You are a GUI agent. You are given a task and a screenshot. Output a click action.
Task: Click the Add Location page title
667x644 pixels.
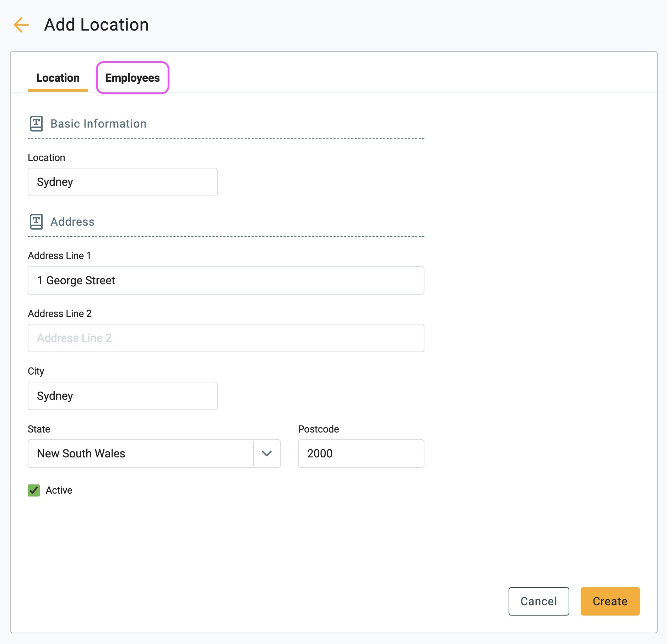click(96, 25)
